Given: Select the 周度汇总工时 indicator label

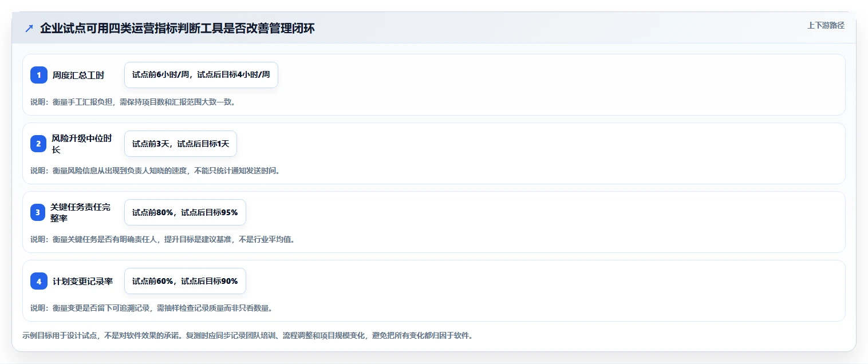Looking at the screenshot, I should pos(78,75).
